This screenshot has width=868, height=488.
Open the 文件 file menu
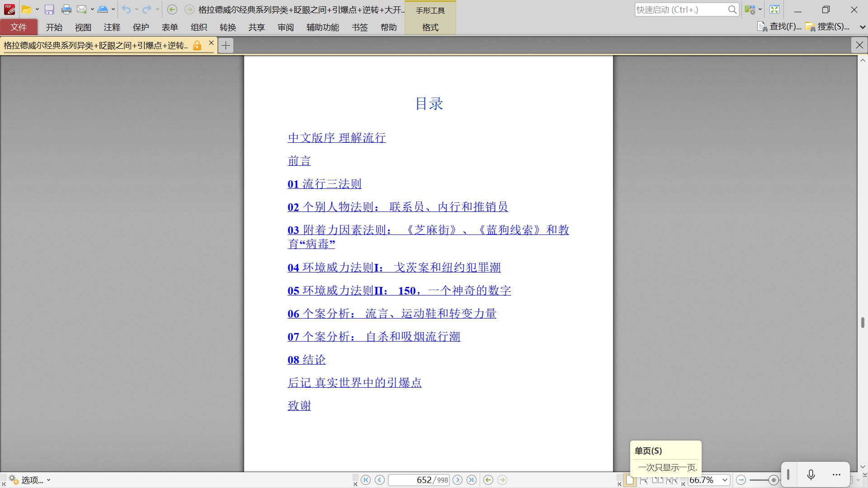19,27
